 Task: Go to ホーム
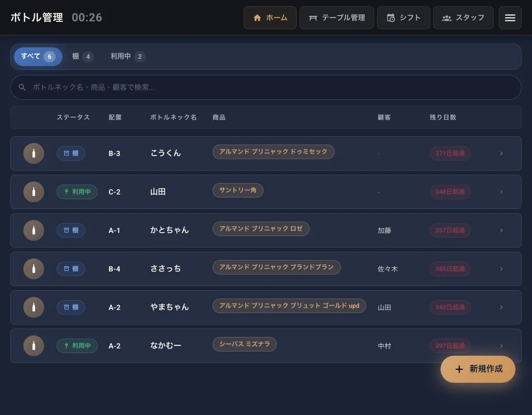270,18
